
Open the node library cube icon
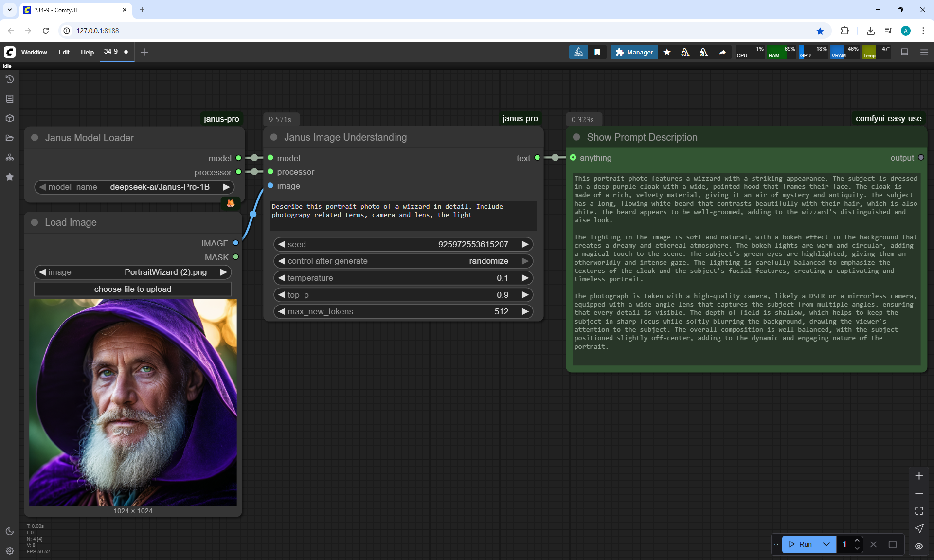click(x=10, y=118)
